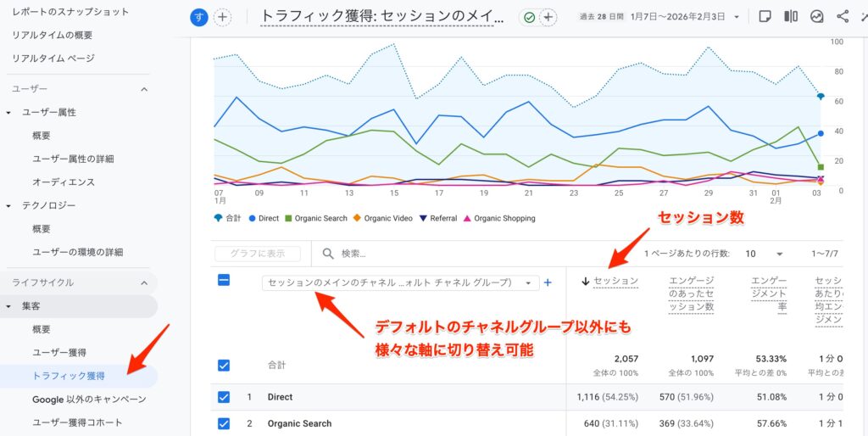Click the green check report status icon
The image size is (868, 436).
528,17
